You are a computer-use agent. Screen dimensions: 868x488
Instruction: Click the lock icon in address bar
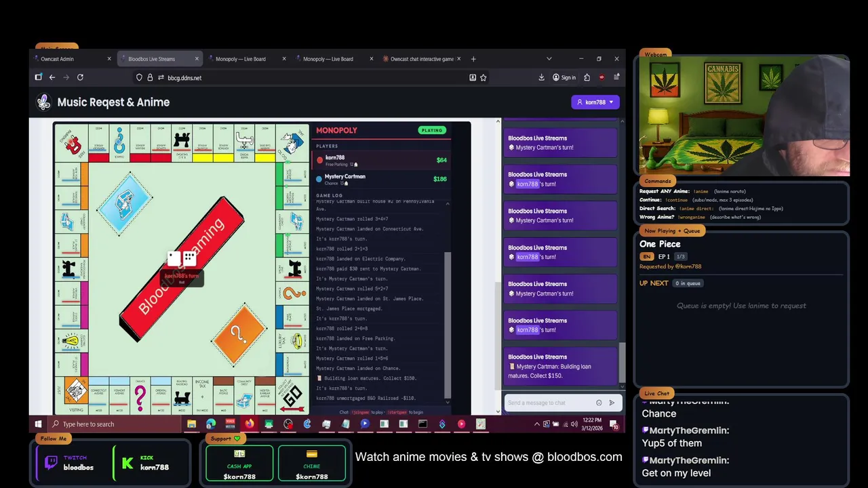(151, 77)
